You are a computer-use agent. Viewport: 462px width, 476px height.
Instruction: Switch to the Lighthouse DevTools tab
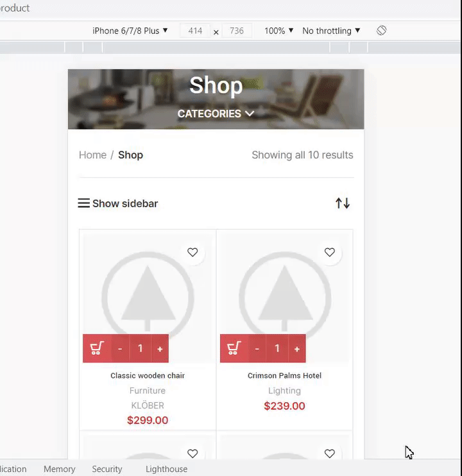point(166,469)
